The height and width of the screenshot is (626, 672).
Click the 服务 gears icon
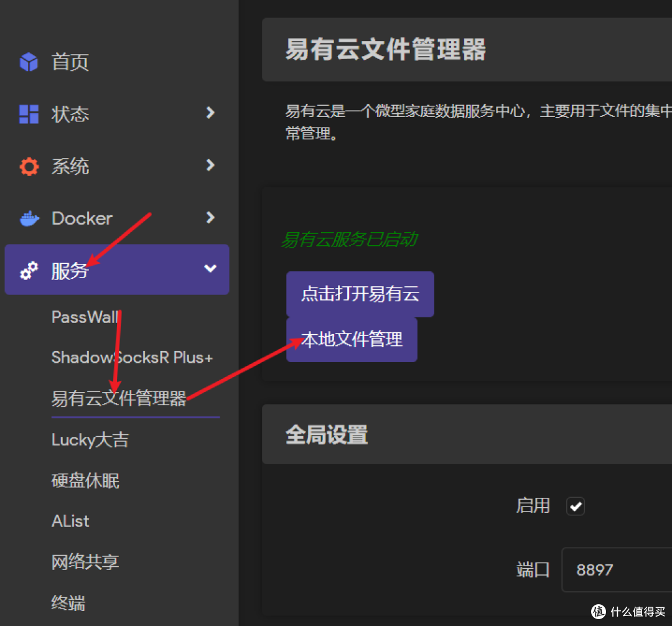pos(28,269)
